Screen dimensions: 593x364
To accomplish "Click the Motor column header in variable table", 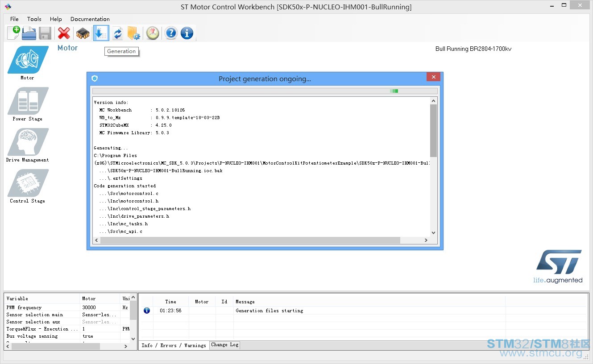I will pos(100,298).
